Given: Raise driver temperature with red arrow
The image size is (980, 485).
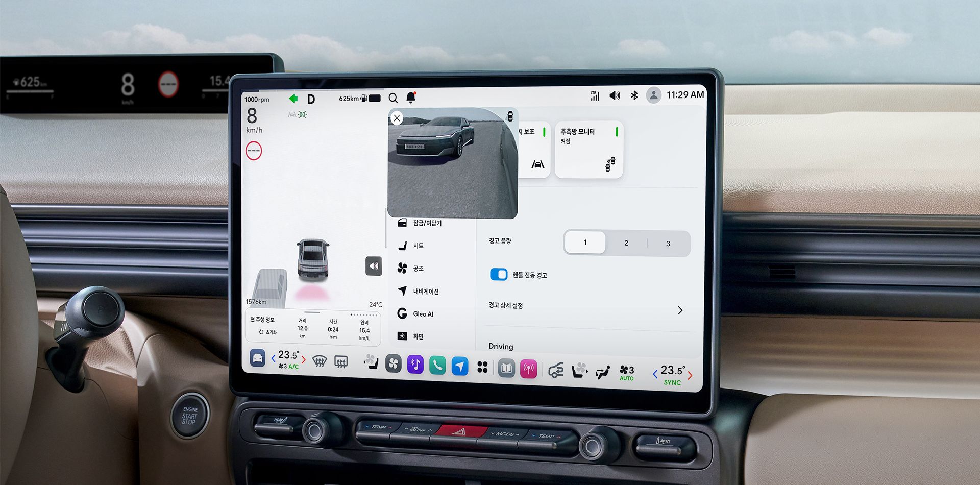Looking at the screenshot, I should tap(304, 359).
